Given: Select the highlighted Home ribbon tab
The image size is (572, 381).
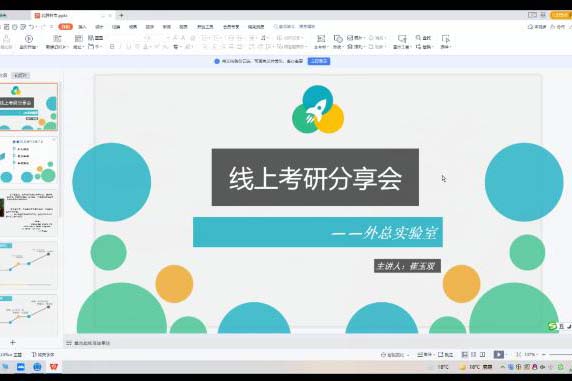Looking at the screenshot, I should coord(66,27).
